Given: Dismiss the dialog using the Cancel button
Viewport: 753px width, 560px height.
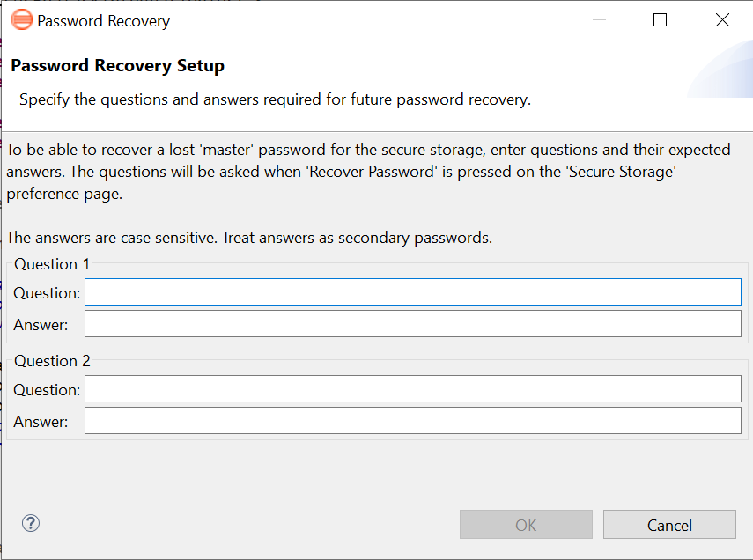Looking at the screenshot, I should 669,525.
